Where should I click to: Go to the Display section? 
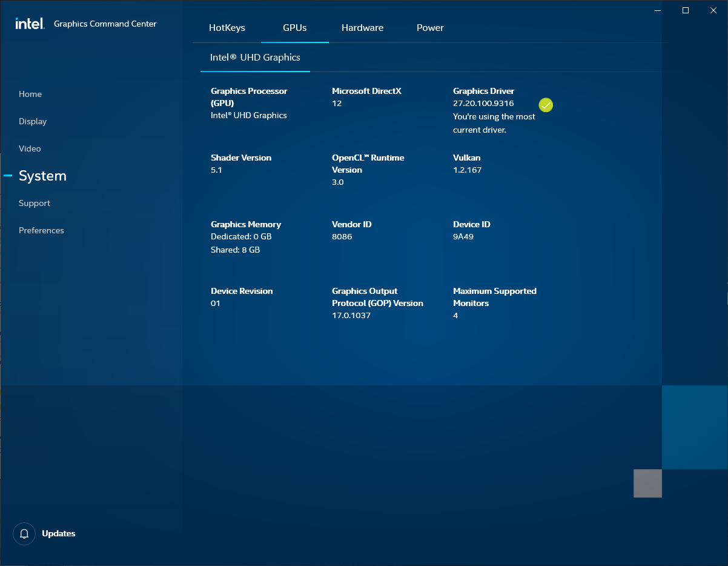[33, 121]
